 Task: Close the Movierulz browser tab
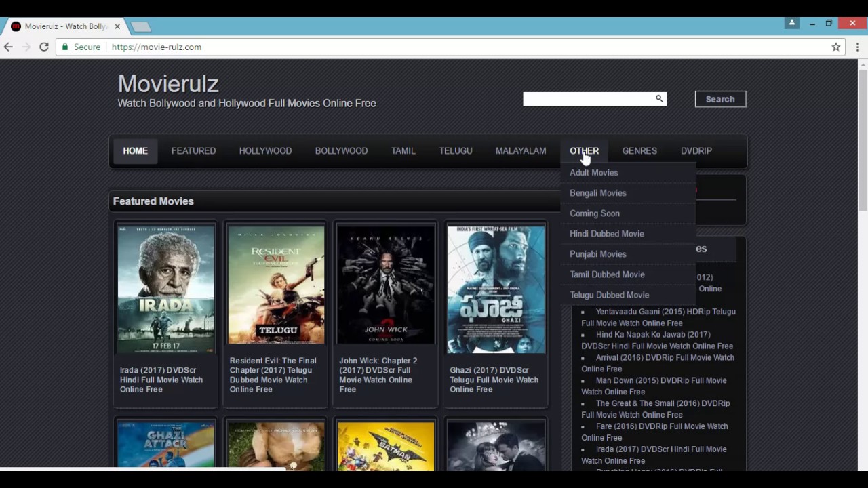pos(117,26)
